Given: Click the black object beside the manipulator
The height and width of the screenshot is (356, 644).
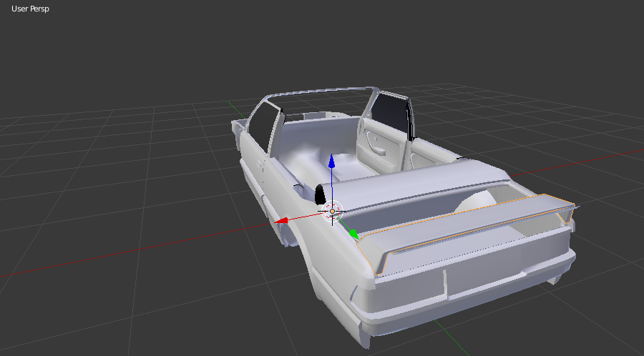Looking at the screenshot, I should (320, 194).
